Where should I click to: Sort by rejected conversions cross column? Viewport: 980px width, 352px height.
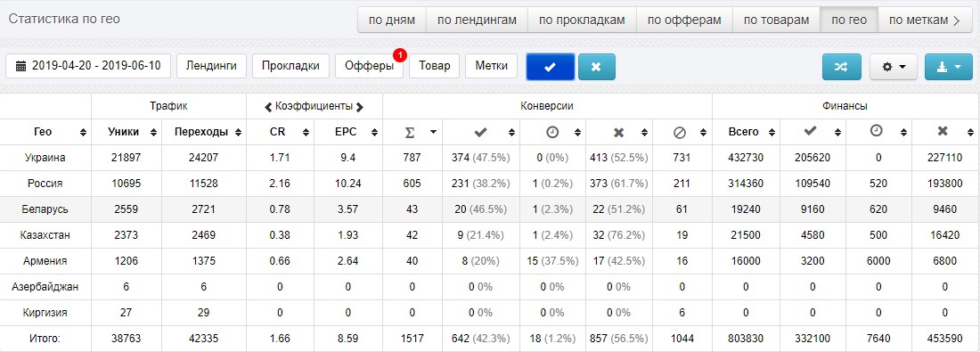pos(619,132)
